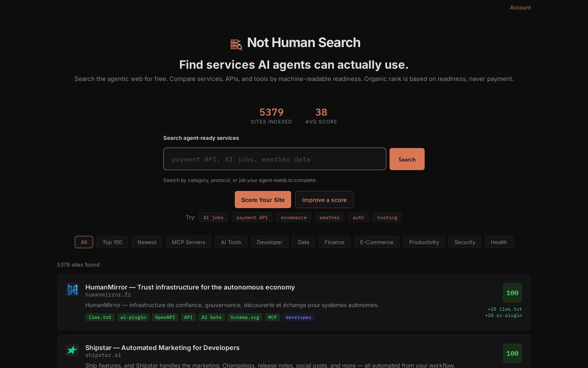
Task: Try the weather suggestion chip
Action: tap(330, 217)
